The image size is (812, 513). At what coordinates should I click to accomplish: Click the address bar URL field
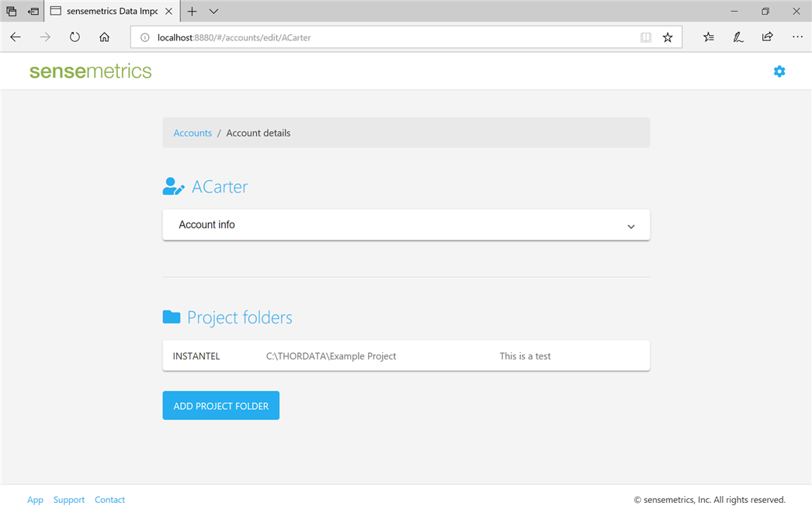tap(388, 37)
